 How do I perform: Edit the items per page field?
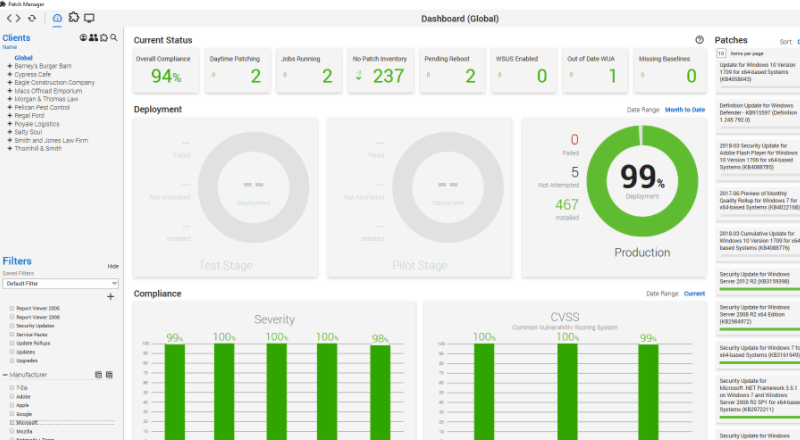tap(721, 53)
